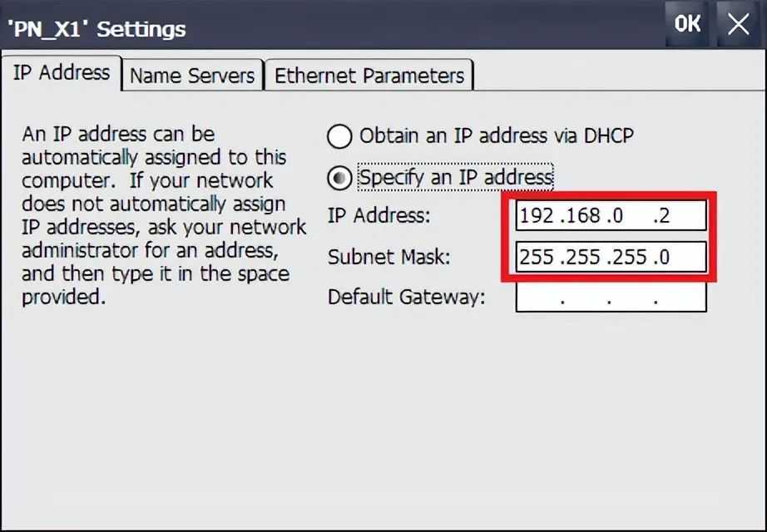Switch to the IP Address tab
Image resolution: width=767 pixels, height=532 pixels.
coord(62,73)
